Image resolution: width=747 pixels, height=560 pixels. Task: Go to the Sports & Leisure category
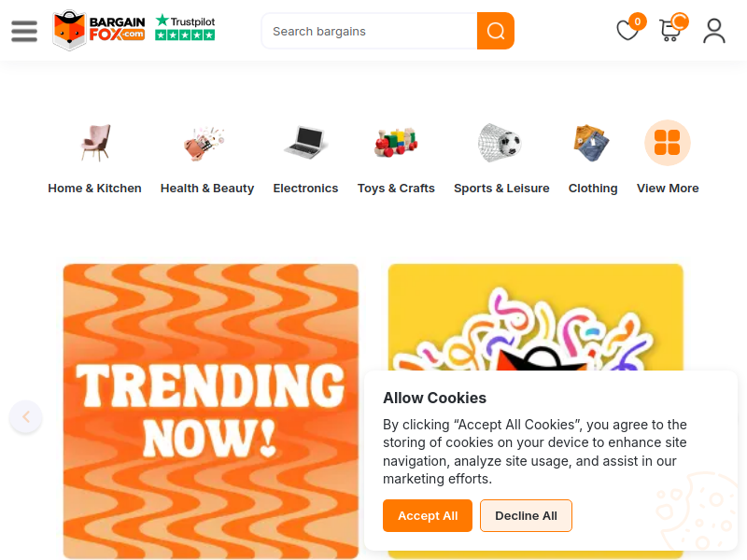click(x=501, y=189)
